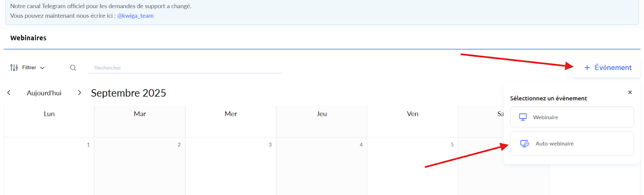Click the Webinaire monitor icon
This screenshot has width=644, height=195.
523,117
